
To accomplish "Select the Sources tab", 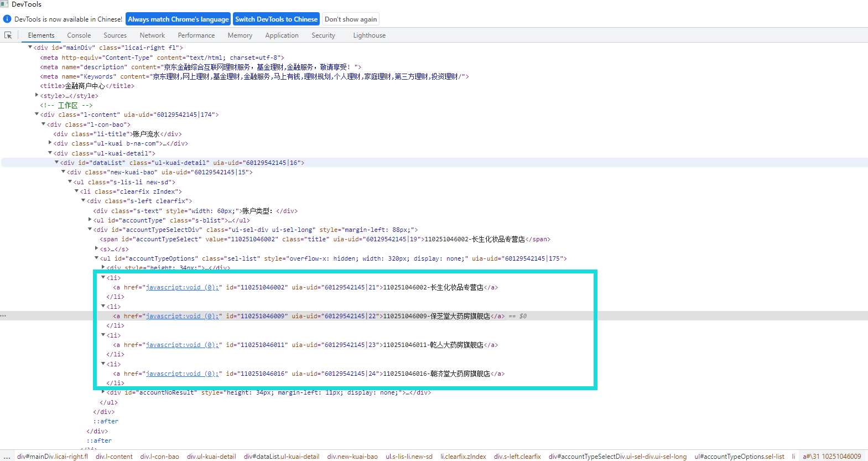I will 115,35.
